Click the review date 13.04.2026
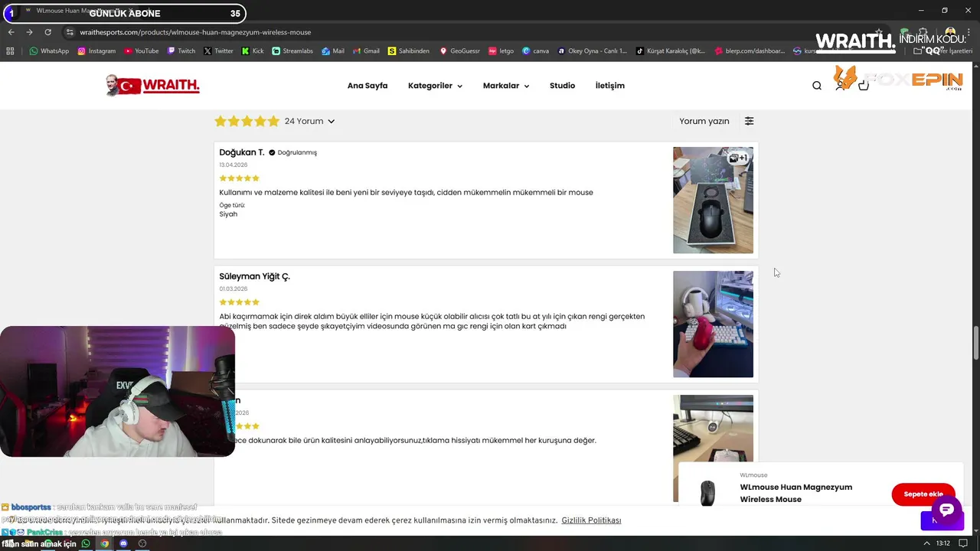980x551 pixels. 233,165
